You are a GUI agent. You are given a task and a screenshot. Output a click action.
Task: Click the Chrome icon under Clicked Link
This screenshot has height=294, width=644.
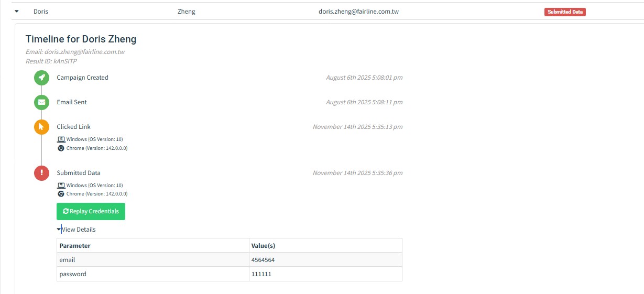click(x=61, y=148)
